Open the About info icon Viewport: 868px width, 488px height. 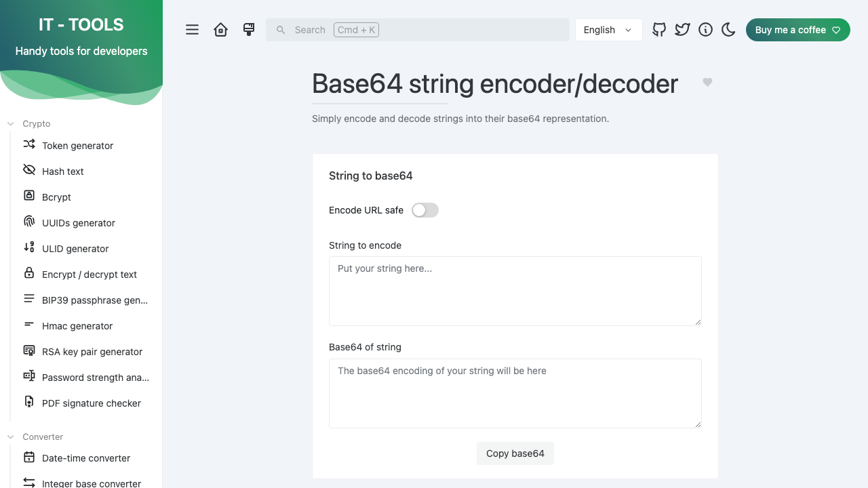pos(705,30)
